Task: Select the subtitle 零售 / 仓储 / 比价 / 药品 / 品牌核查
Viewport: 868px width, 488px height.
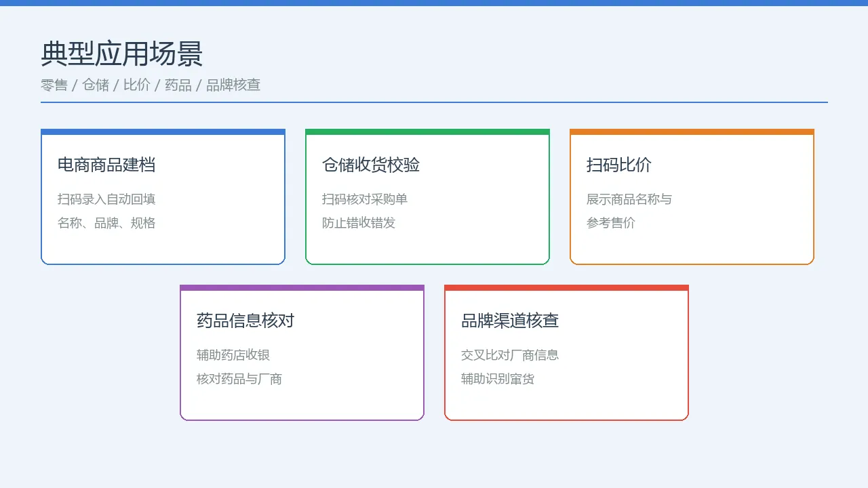Action: coord(151,85)
